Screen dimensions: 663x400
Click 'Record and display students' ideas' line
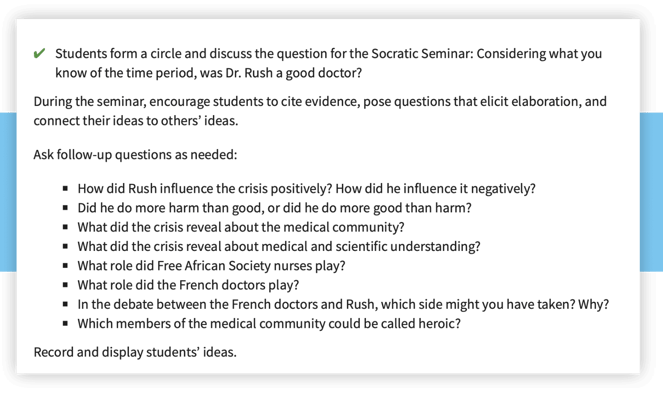point(135,352)
